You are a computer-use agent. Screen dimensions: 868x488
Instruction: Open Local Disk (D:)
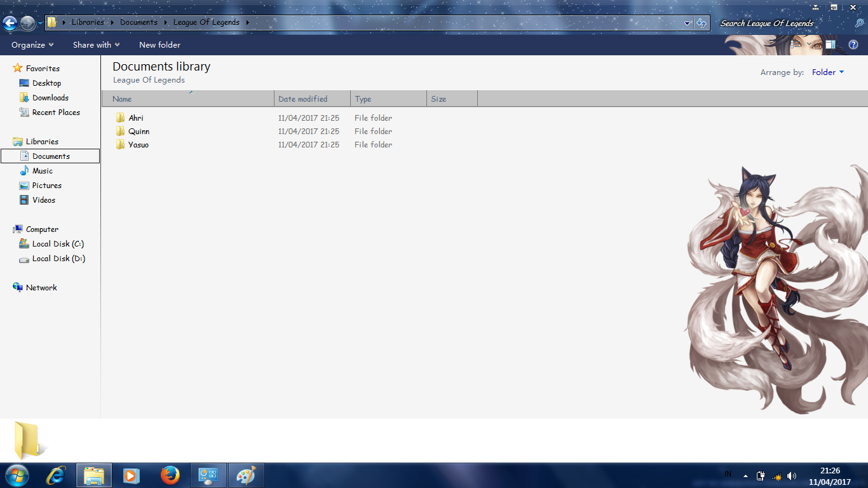58,259
